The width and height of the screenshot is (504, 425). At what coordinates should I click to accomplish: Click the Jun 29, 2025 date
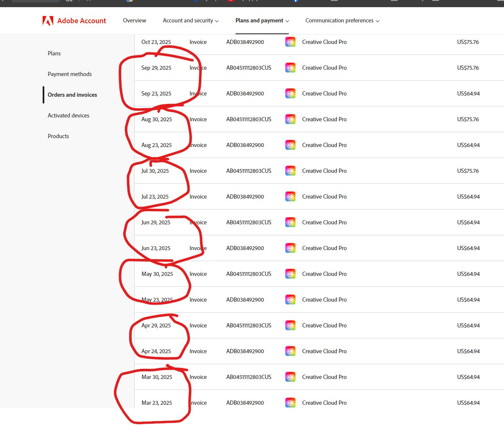[156, 222]
